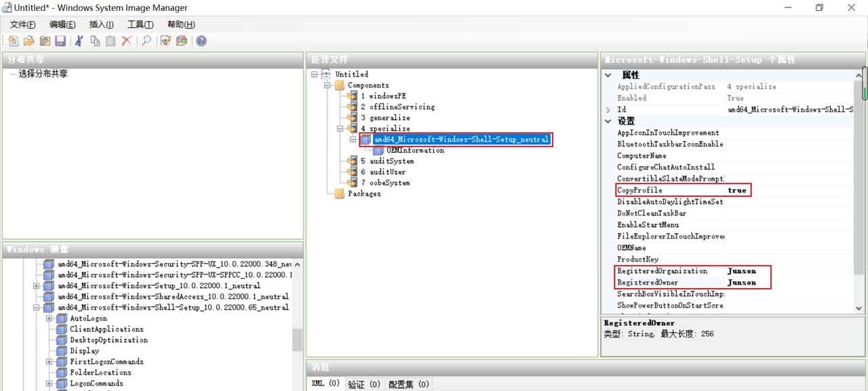Click the RegisteredOrganization value Junson
The height and width of the screenshot is (391, 868).
coord(789,271)
